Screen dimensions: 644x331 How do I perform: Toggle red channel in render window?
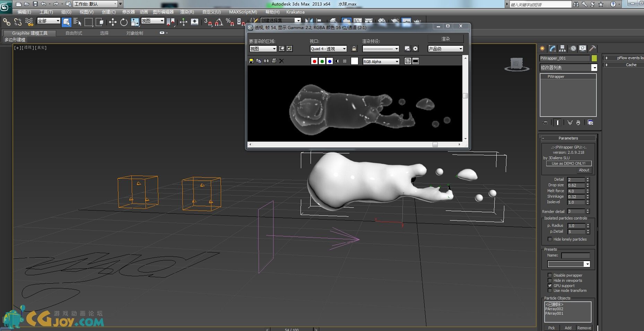click(x=314, y=61)
